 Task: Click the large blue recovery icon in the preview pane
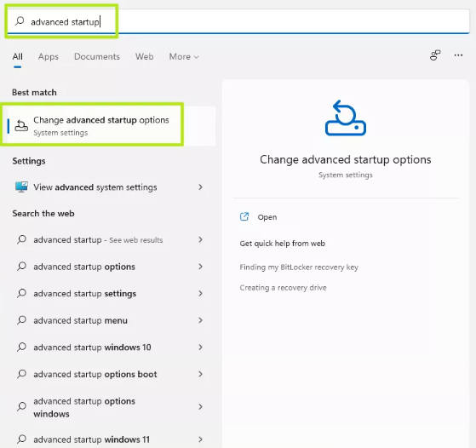(x=346, y=118)
